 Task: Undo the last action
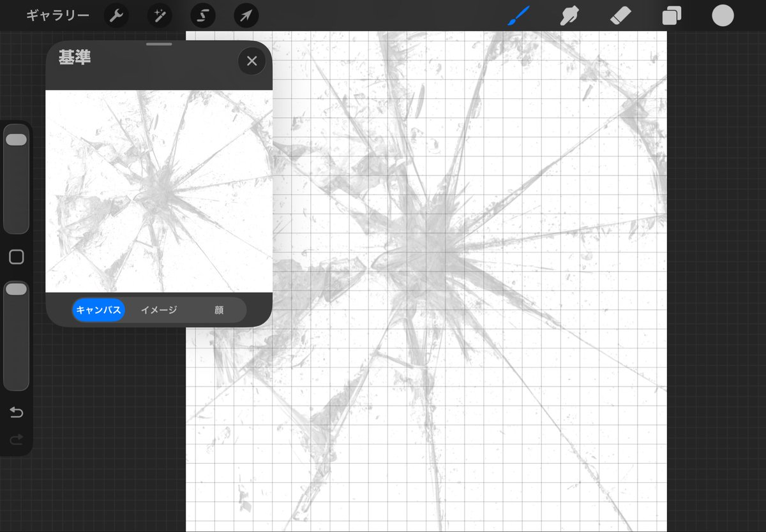coord(16,413)
